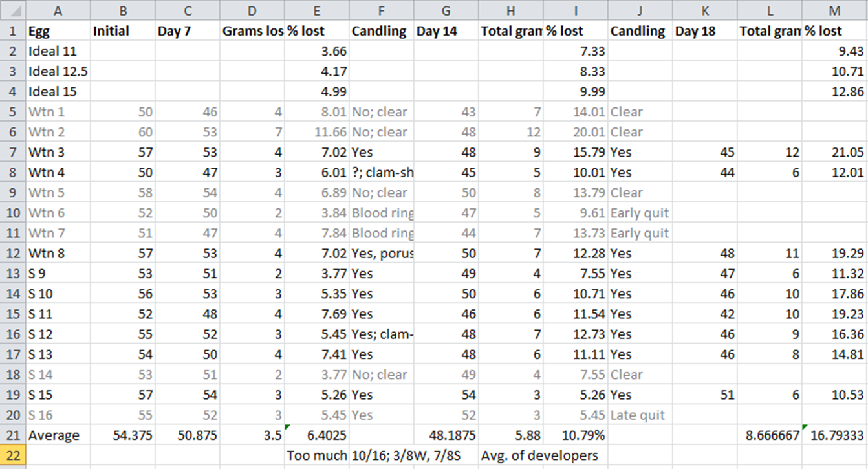This screenshot has height=469, width=868.
Task: Select column A header
Action: 58,10
